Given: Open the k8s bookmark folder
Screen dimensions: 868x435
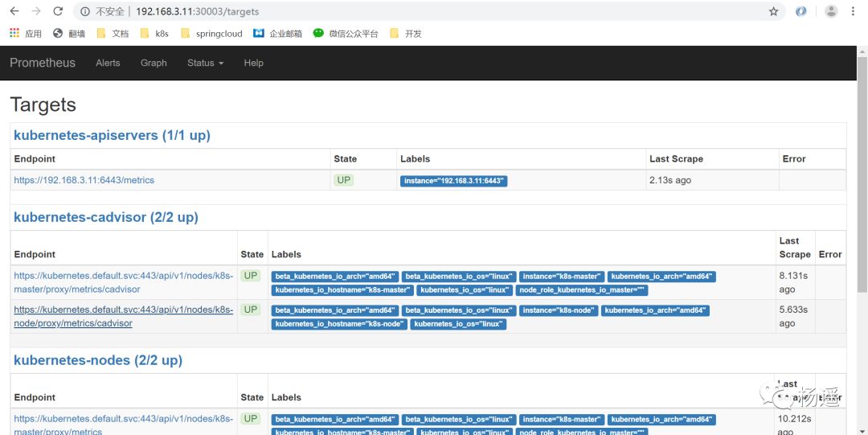Looking at the screenshot, I should (154, 33).
